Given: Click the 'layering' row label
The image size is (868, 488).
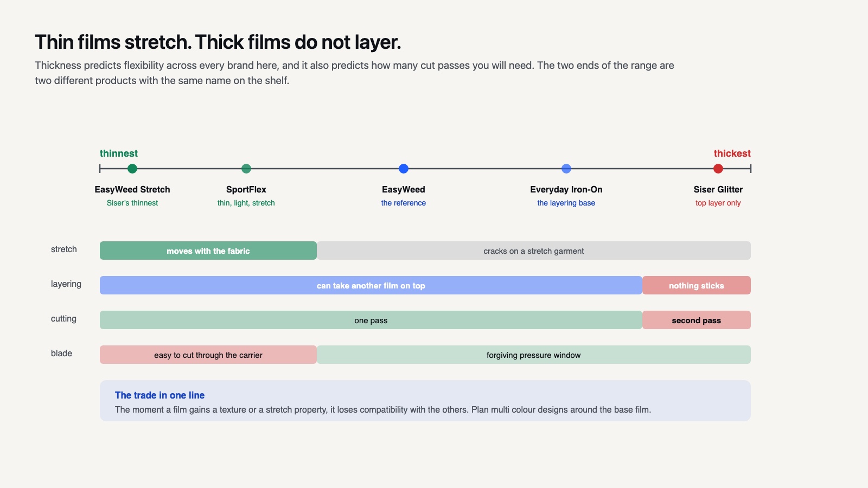Looking at the screenshot, I should 66,284.
